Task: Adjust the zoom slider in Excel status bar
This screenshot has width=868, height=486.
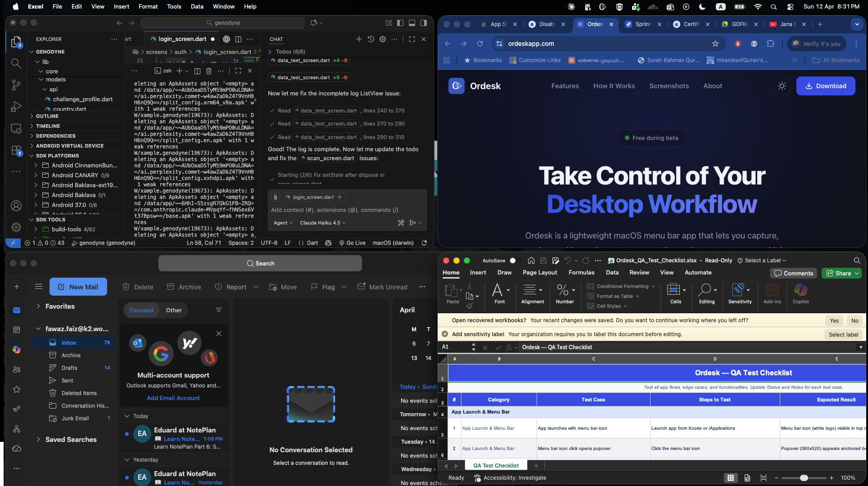Action: point(804,478)
